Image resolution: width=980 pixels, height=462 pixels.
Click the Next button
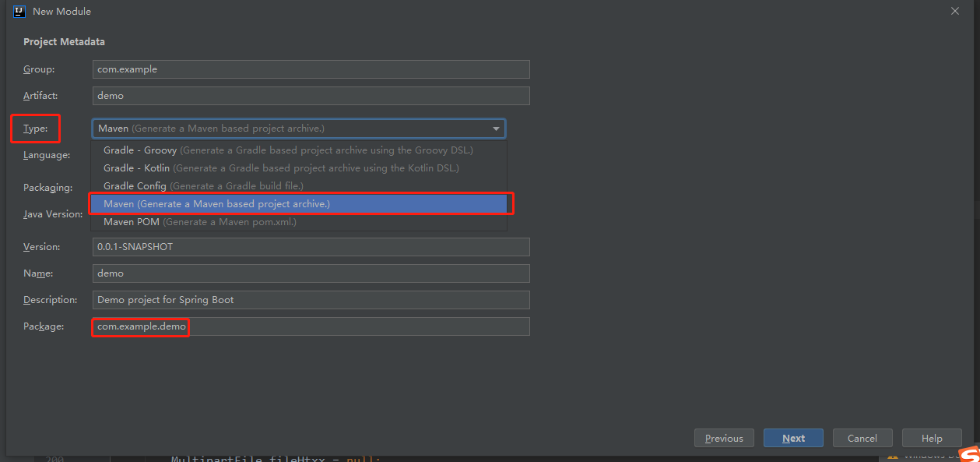(x=793, y=438)
